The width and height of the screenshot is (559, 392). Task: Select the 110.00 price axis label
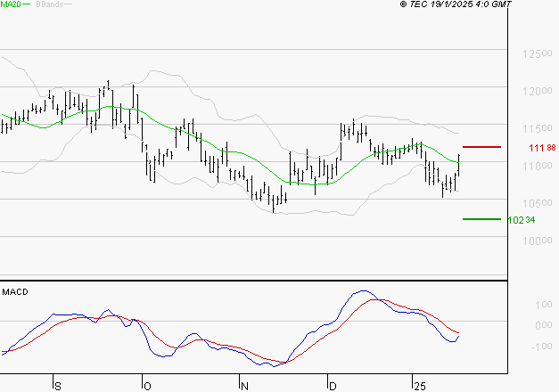(x=538, y=166)
